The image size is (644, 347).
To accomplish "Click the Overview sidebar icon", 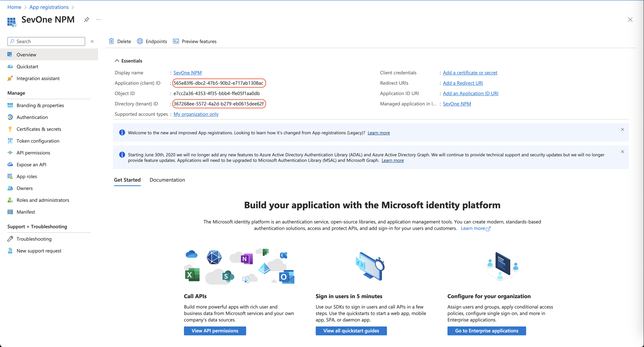I will [10, 54].
